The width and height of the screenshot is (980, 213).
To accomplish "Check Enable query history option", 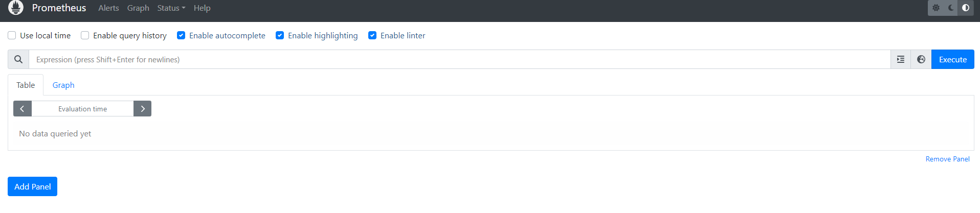I will (x=85, y=35).
